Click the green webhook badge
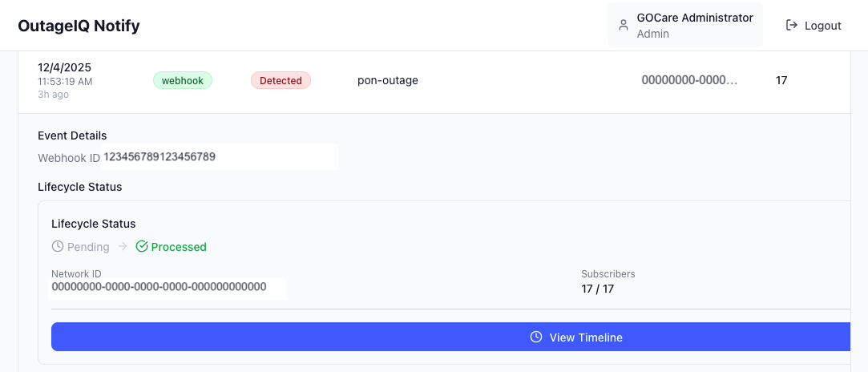The height and width of the screenshot is (372, 868). (x=183, y=80)
